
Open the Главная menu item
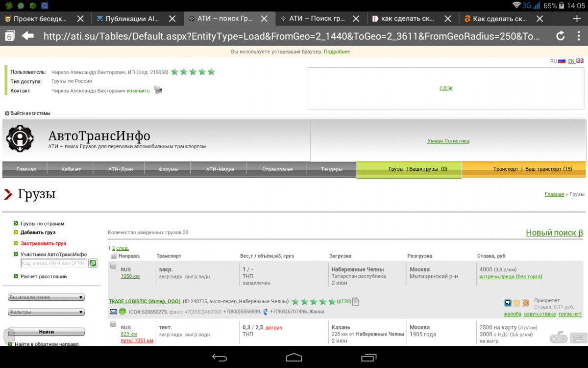26,169
